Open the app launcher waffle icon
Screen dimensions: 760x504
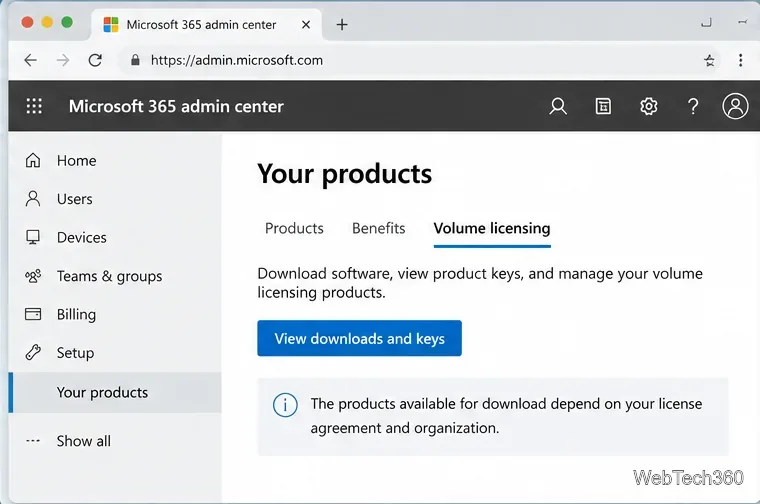pyautogui.click(x=34, y=106)
